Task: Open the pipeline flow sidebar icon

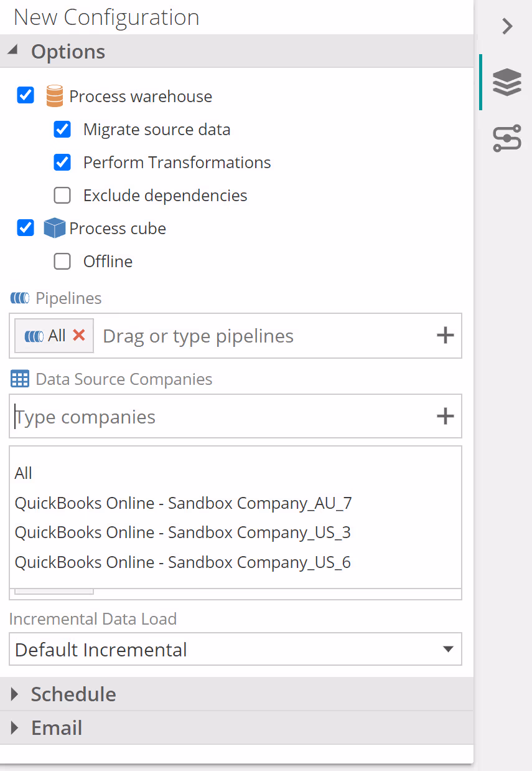Action: click(506, 138)
